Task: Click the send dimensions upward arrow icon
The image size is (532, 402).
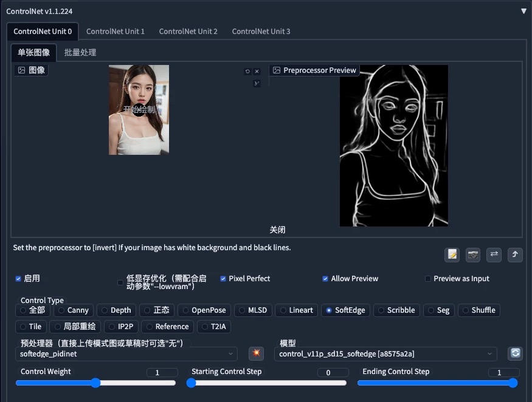Action: tap(515, 254)
